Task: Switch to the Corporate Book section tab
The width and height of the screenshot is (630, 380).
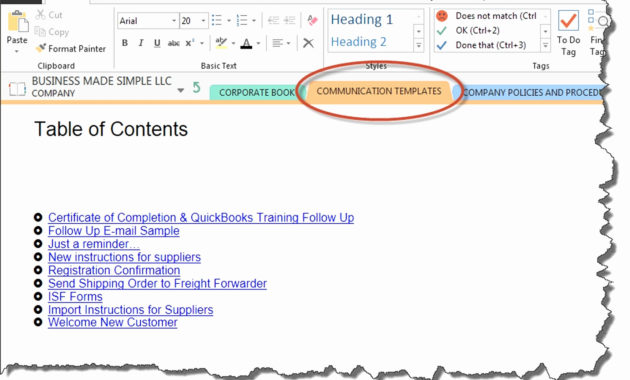Action: (256, 93)
